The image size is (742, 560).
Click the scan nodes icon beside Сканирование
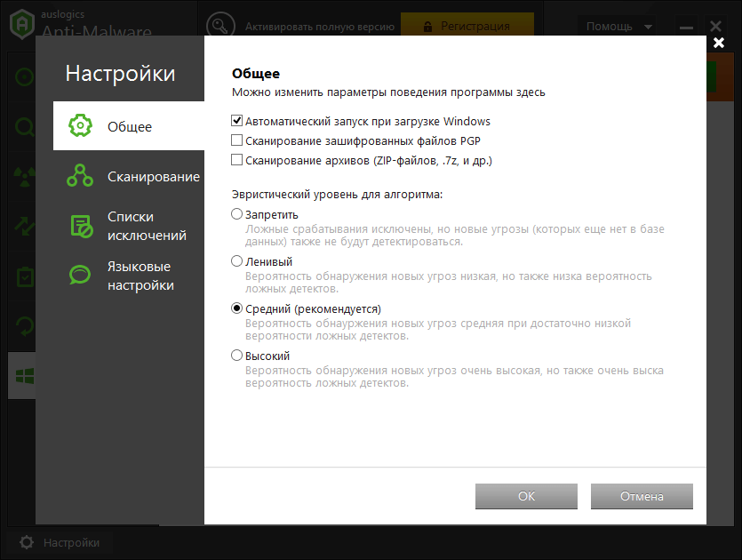pos(80,176)
